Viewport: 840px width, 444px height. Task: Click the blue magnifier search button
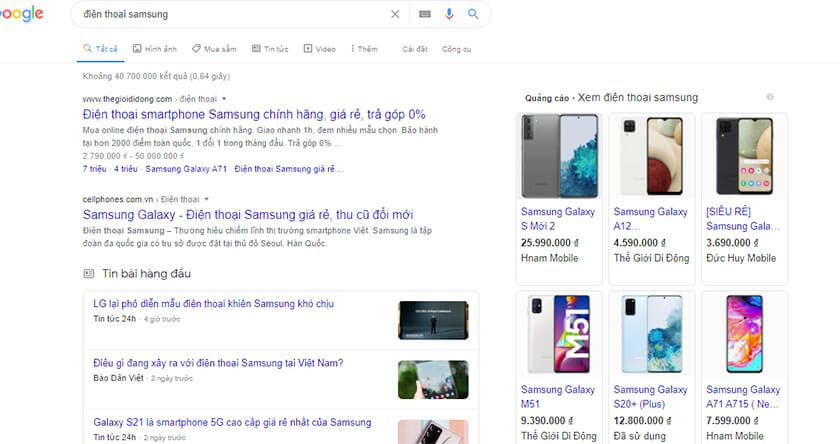pos(473,14)
